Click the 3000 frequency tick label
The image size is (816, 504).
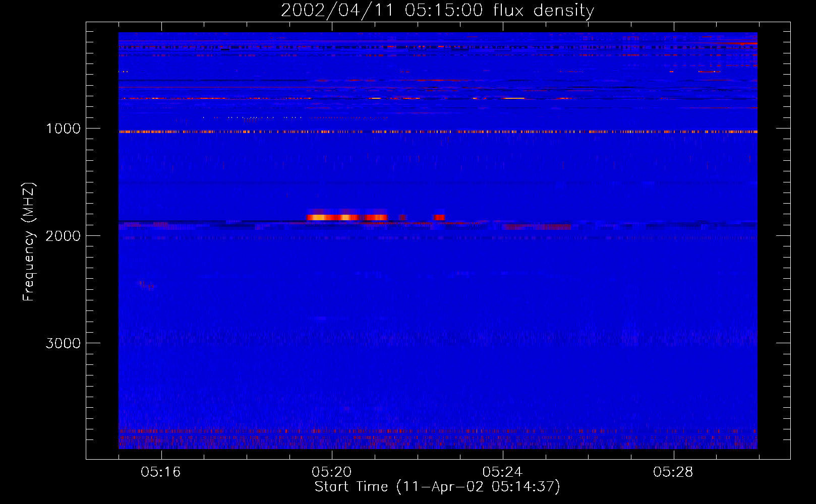pyautogui.click(x=63, y=343)
